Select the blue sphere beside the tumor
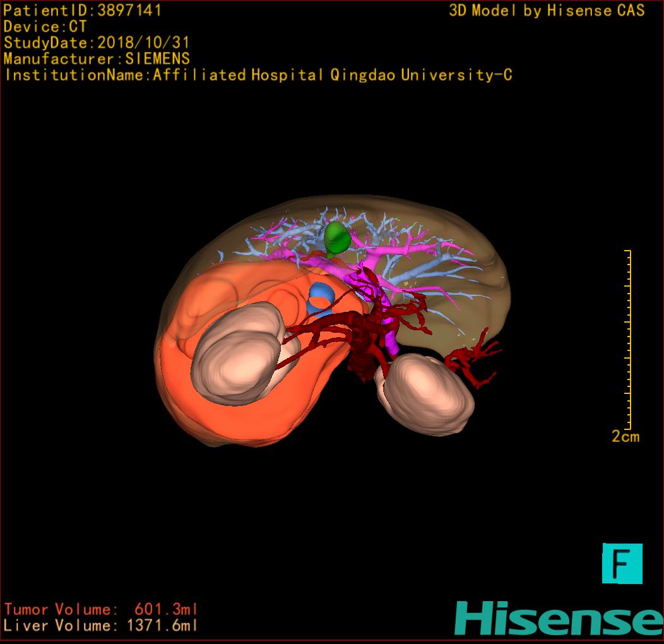The height and width of the screenshot is (644, 664). click(319, 299)
